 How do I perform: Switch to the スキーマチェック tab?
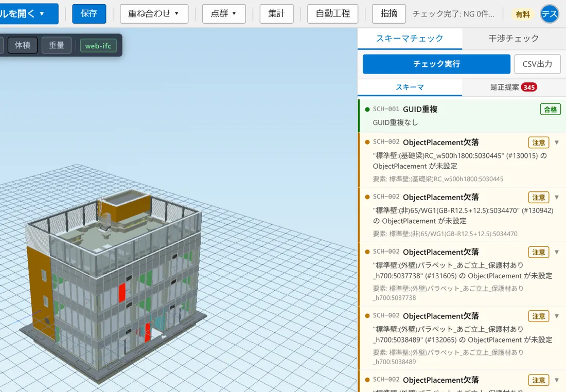(x=410, y=38)
